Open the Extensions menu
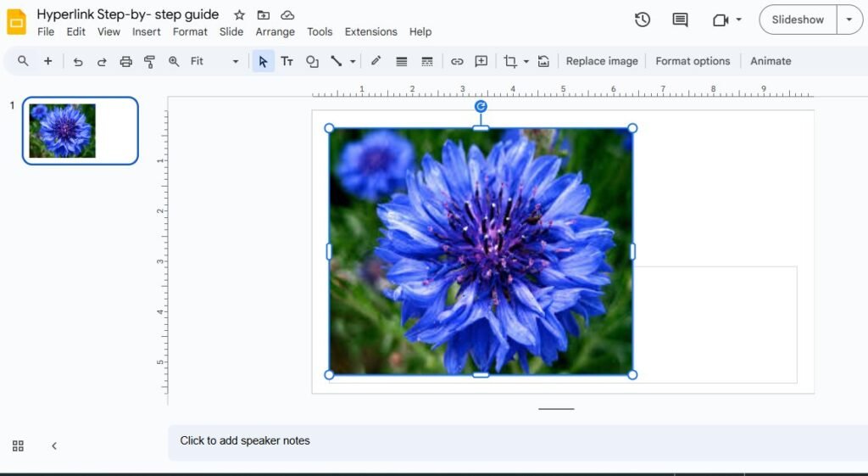This screenshot has height=476, width=868. click(x=371, y=31)
